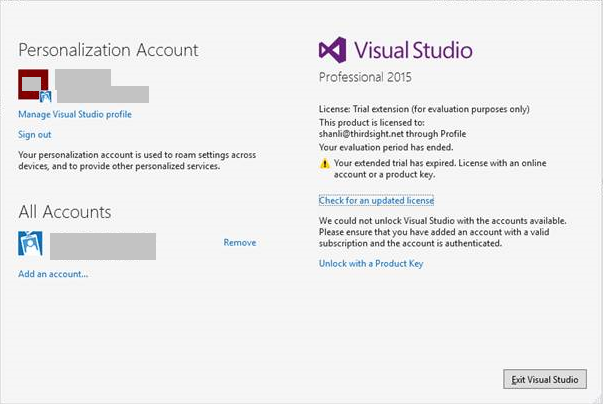Click the extended trial has expired message
The image size is (603, 404).
[x=440, y=169]
